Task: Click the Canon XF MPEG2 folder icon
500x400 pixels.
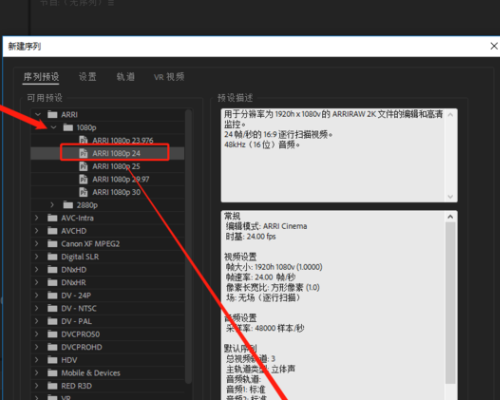Action: point(52,244)
